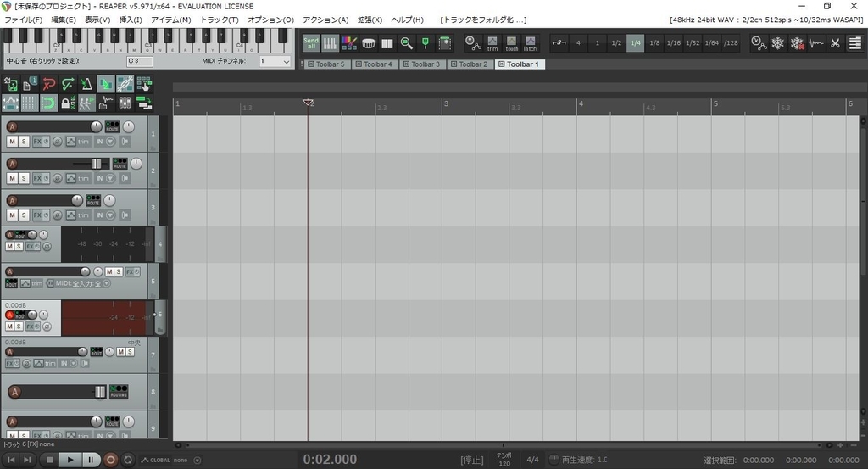Open the トラック(T) menu

220,20
